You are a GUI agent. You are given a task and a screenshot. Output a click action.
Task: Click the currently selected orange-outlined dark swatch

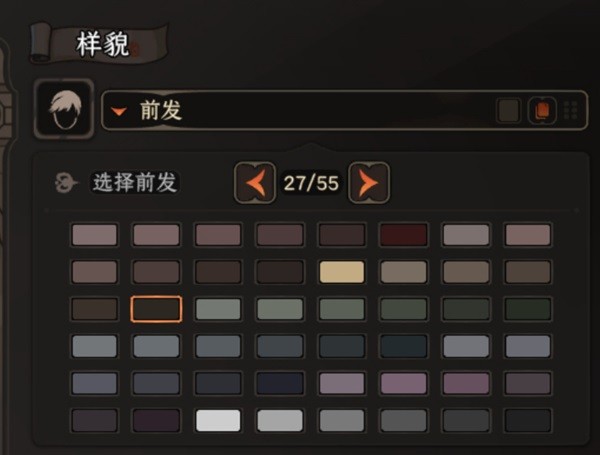click(x=156, y=309)
